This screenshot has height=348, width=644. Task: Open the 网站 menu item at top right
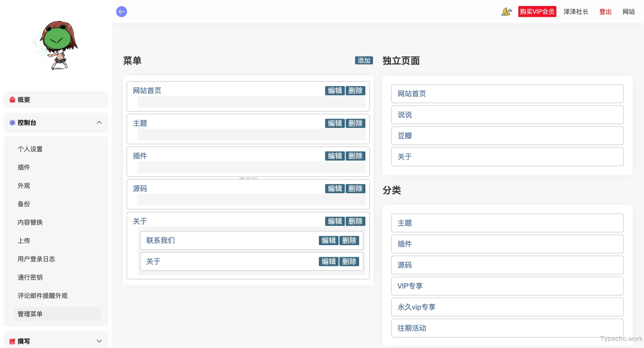point(629,12)
